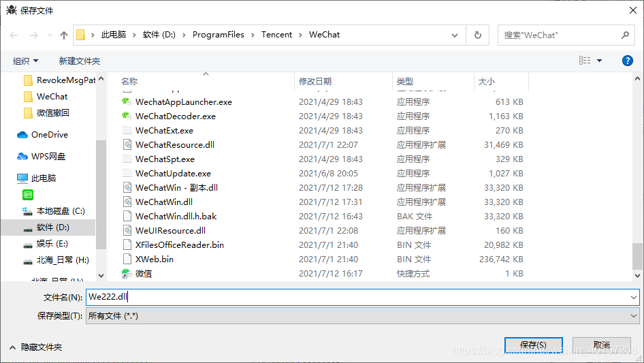644x363 pixels.
Task: Click the file list scroll down arrow
Action: coord(637,276)
